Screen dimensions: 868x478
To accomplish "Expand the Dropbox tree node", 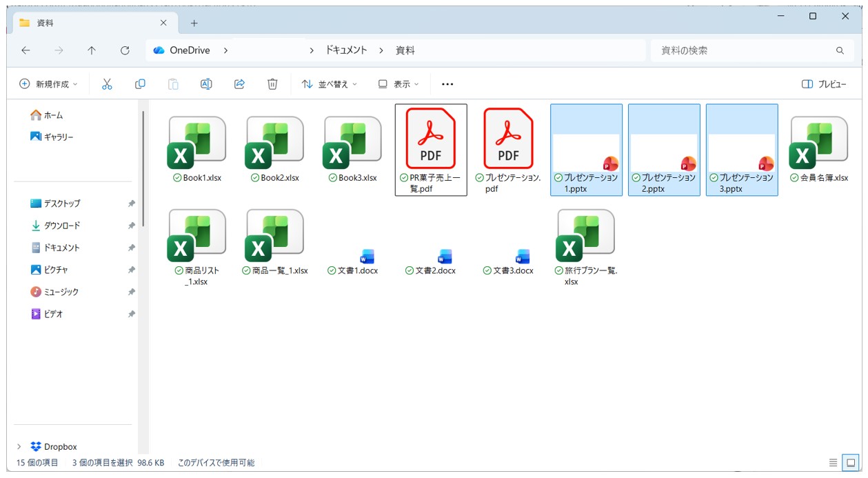I will coord(19,446).
